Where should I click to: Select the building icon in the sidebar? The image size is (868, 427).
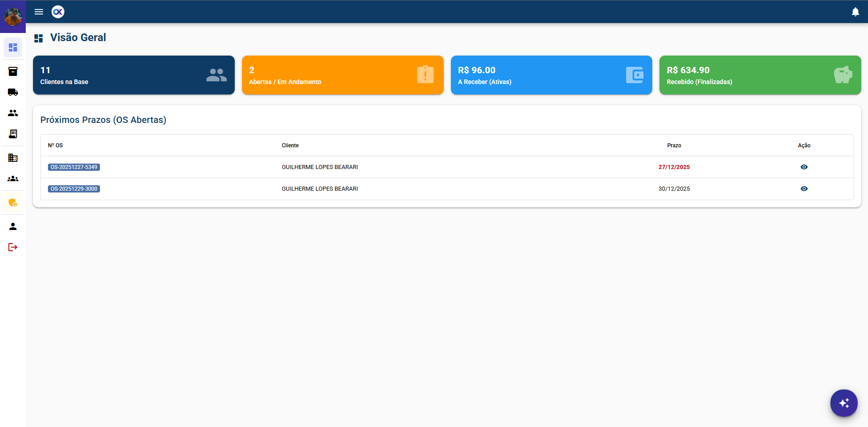[x=13, y=158]
